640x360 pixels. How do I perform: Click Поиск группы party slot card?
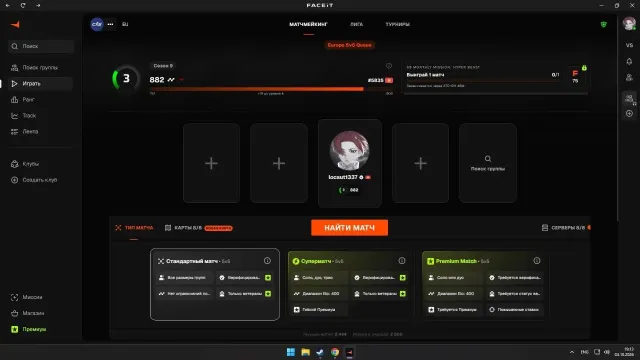pos(488,163)
